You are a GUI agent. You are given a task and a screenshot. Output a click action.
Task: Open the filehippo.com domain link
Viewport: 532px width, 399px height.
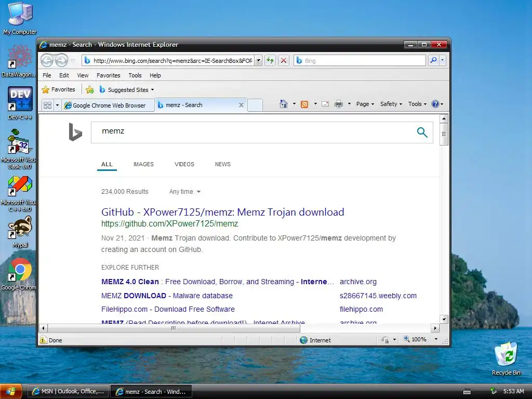tap(361, 309)
